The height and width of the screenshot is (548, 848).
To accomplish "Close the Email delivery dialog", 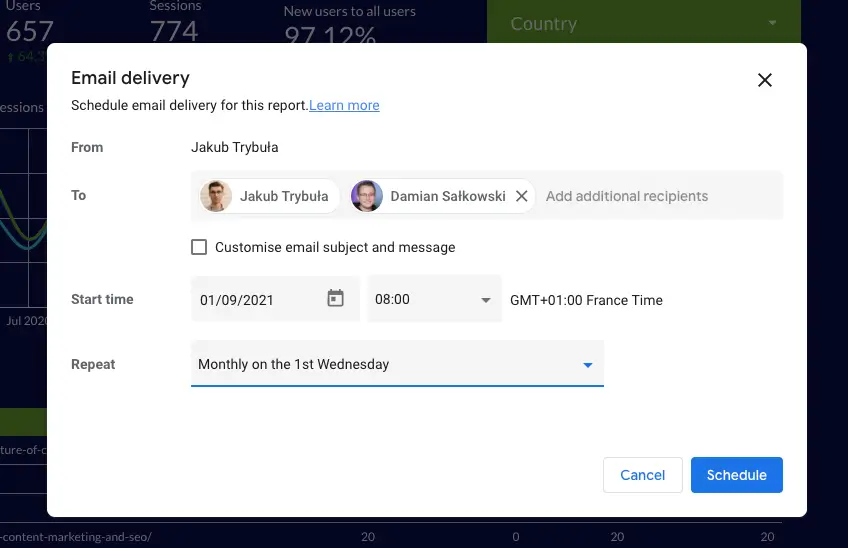I will tap(764, 80).
